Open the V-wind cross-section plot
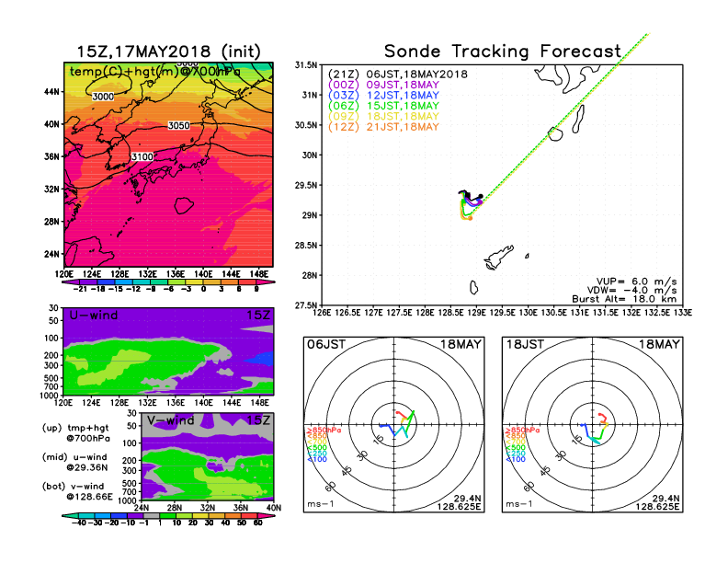728x563 pixels. pyautogui.click(x=208, y=456)
